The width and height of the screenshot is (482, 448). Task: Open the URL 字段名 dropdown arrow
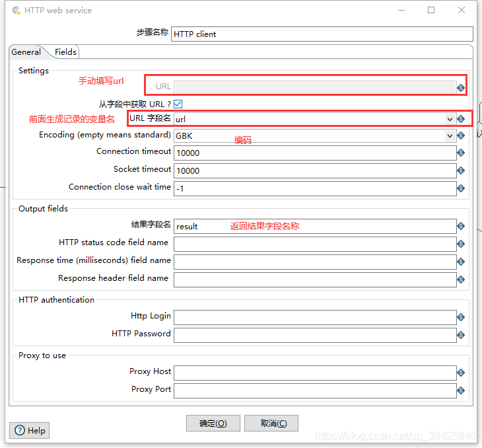click(x=450, y=119)
